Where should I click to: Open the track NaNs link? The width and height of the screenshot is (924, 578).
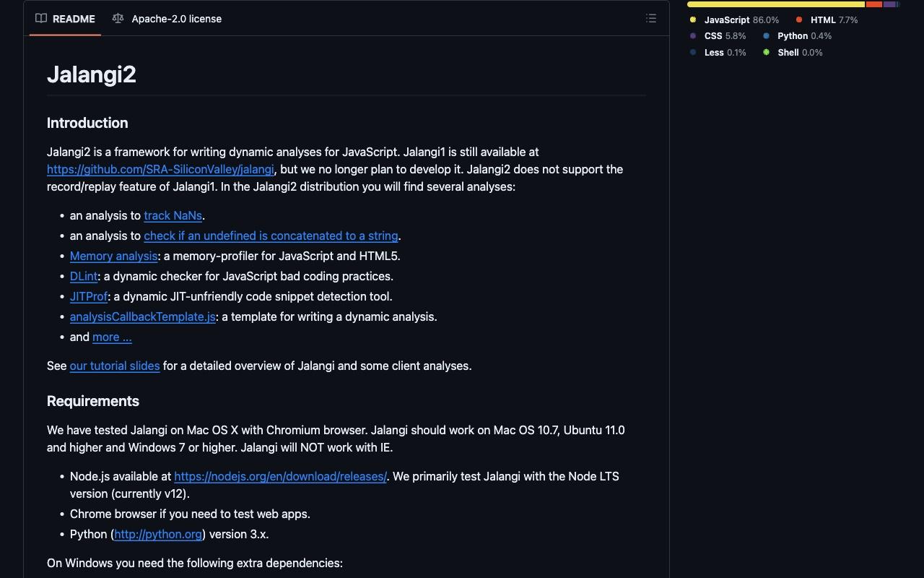pyautogui.click(x=173, y=215)
